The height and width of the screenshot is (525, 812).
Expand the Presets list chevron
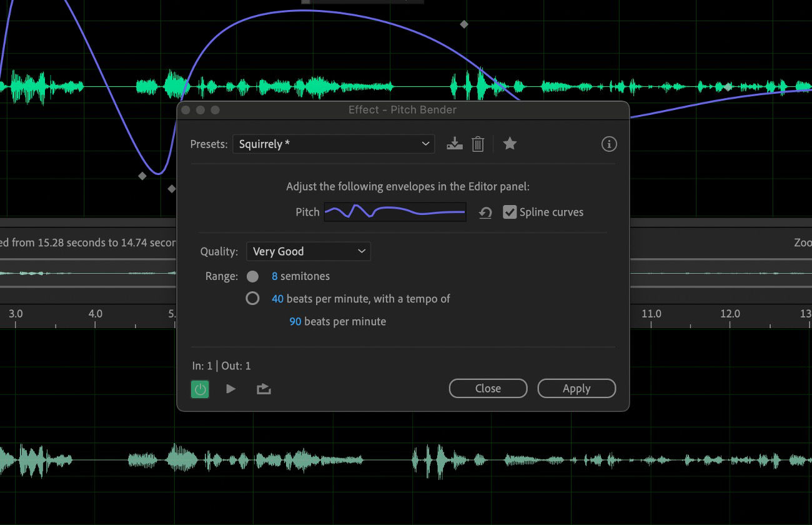tap(426, 144)
